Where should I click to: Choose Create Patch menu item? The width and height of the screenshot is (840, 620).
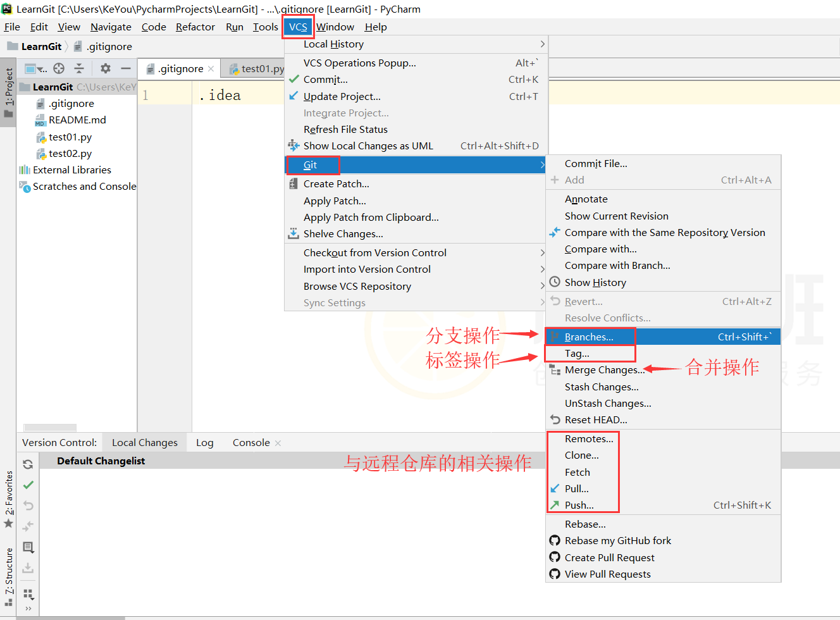tap(416, 184)
